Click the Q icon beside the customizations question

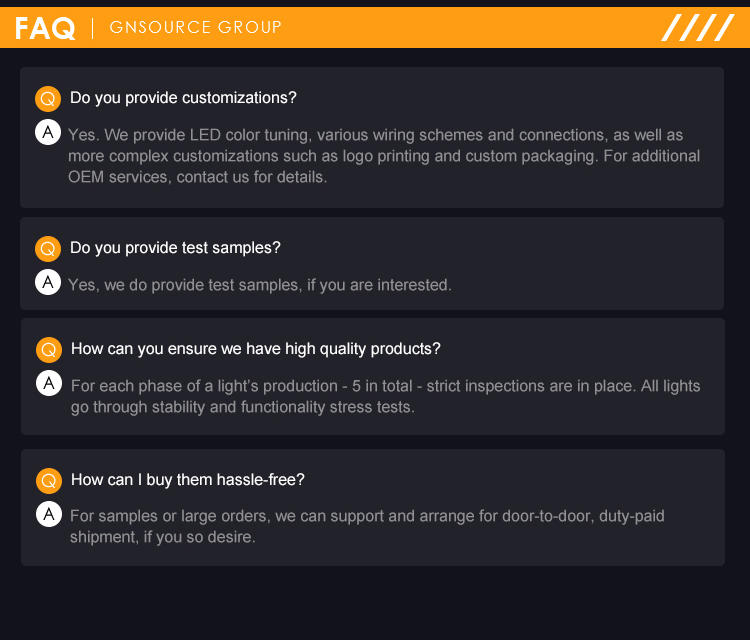point(48,99)
